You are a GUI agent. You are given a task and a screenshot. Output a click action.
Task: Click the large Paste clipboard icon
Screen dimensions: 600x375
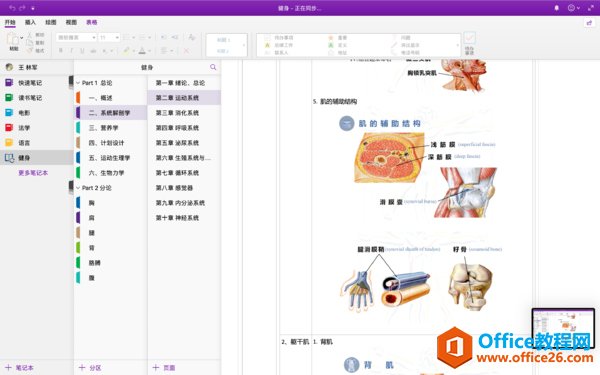pos(13,39)
